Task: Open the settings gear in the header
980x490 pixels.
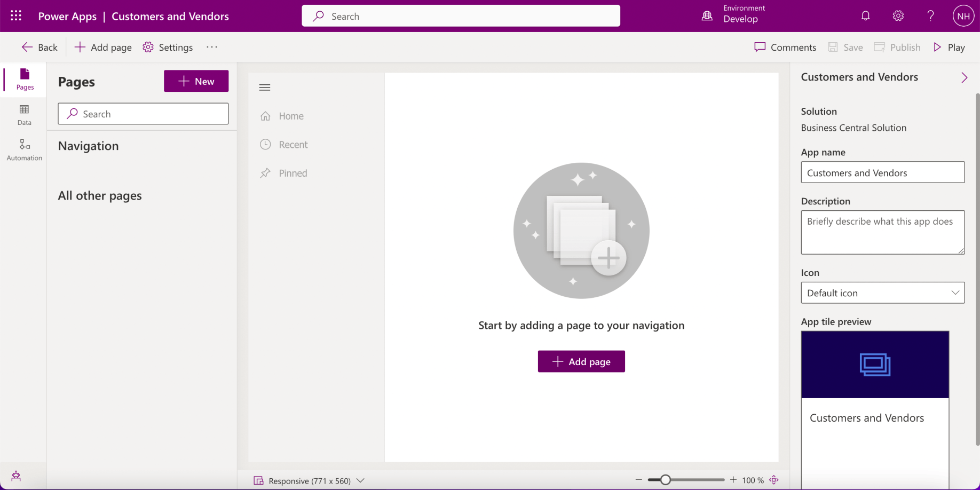Action: 898,16
